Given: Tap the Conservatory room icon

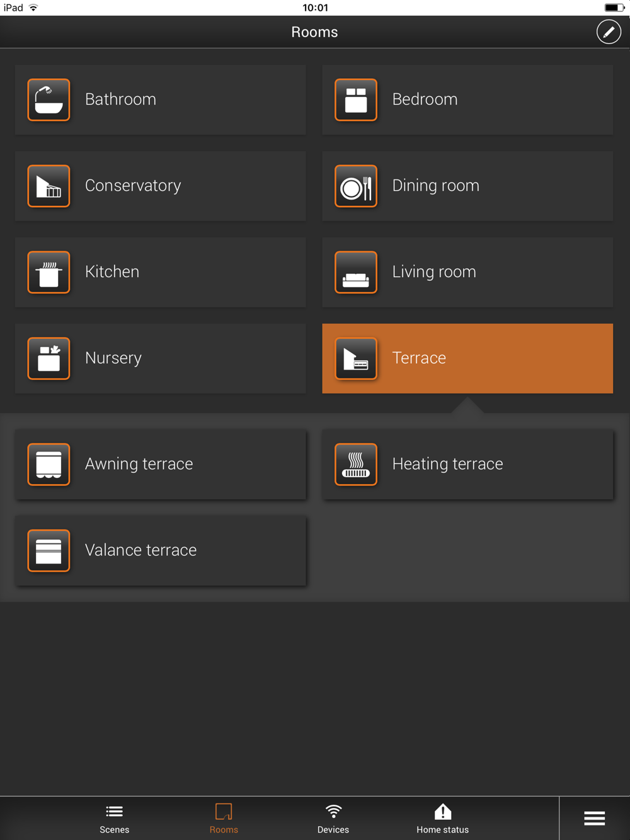Looking at the screenshot, I should [49, 186].
